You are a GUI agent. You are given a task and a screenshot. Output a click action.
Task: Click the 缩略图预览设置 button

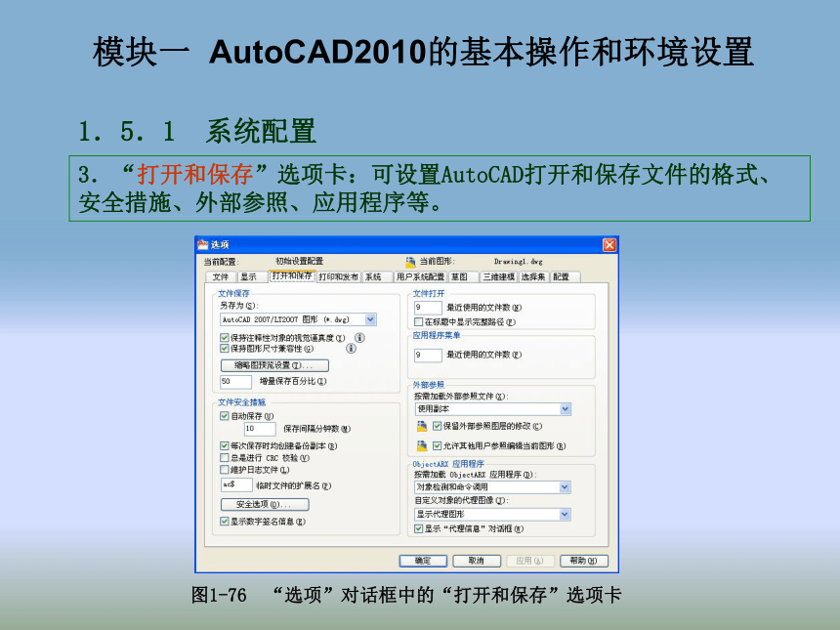[x=274, y=365]
